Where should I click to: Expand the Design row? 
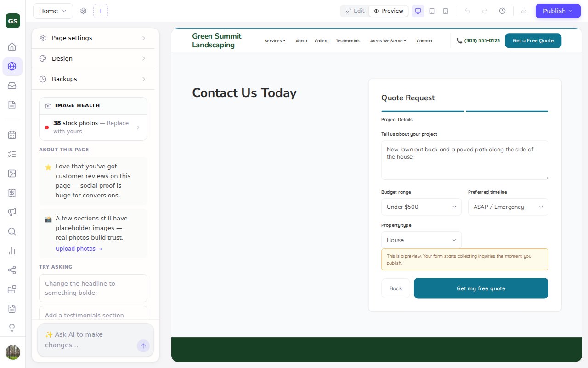click(x=93, y=59)
